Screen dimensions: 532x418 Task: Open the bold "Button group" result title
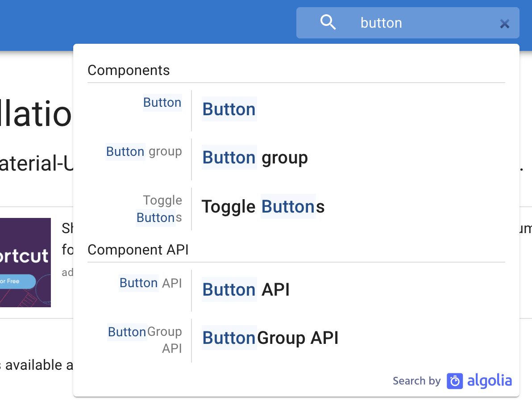[255, 158]
